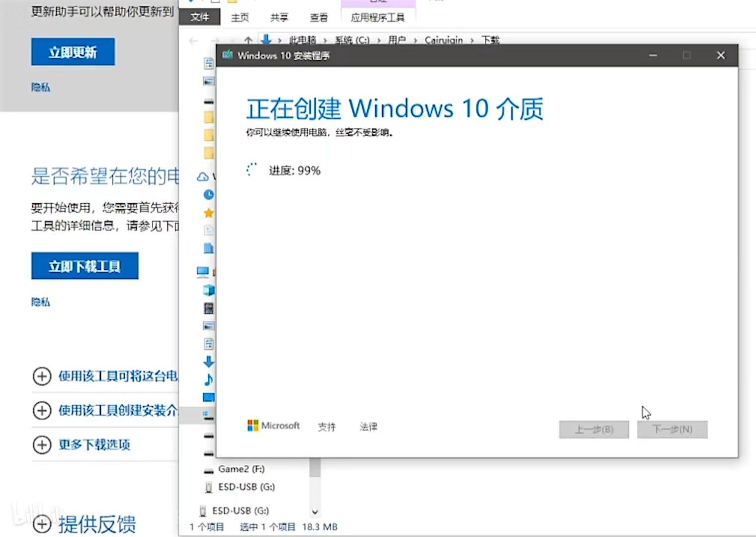Switch to the 主页 ribbon tab

(x=240, y=17)
